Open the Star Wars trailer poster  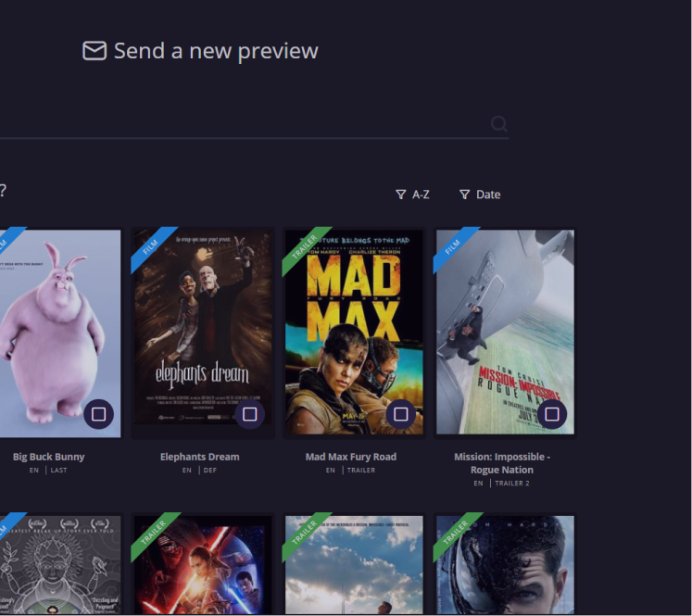coord(203,565)
